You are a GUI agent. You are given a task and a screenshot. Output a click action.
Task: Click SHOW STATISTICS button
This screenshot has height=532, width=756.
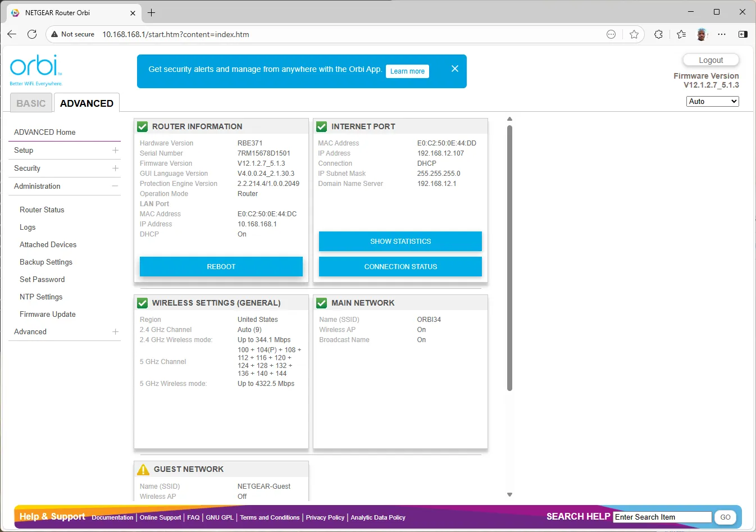pos(400,241)
